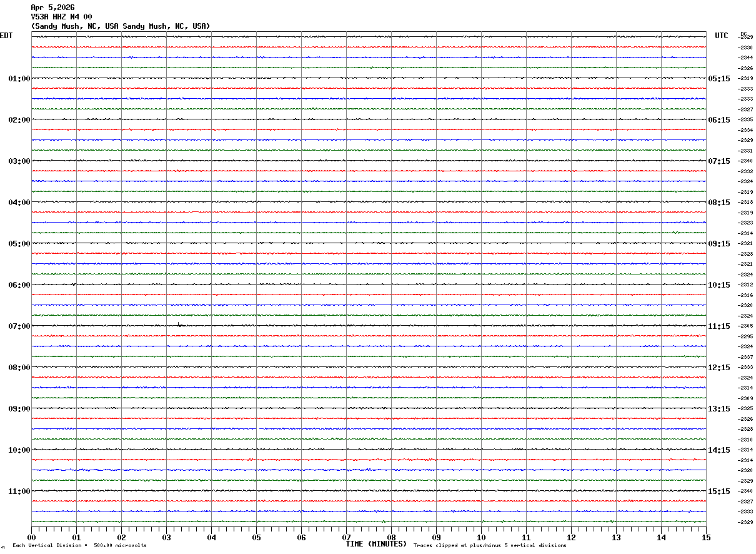
Task: Click the DC value -2344
Action: [745, 58]
